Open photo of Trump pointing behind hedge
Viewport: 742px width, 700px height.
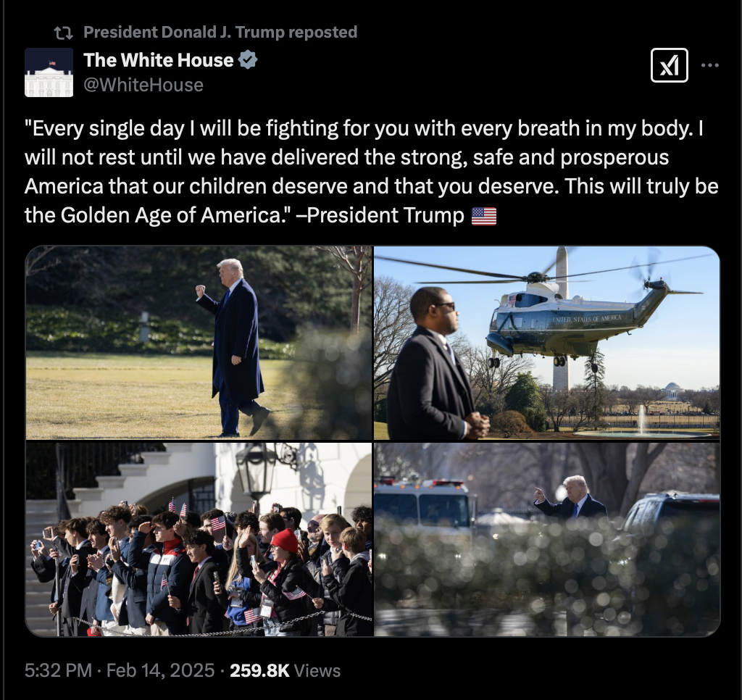(547, 540)
